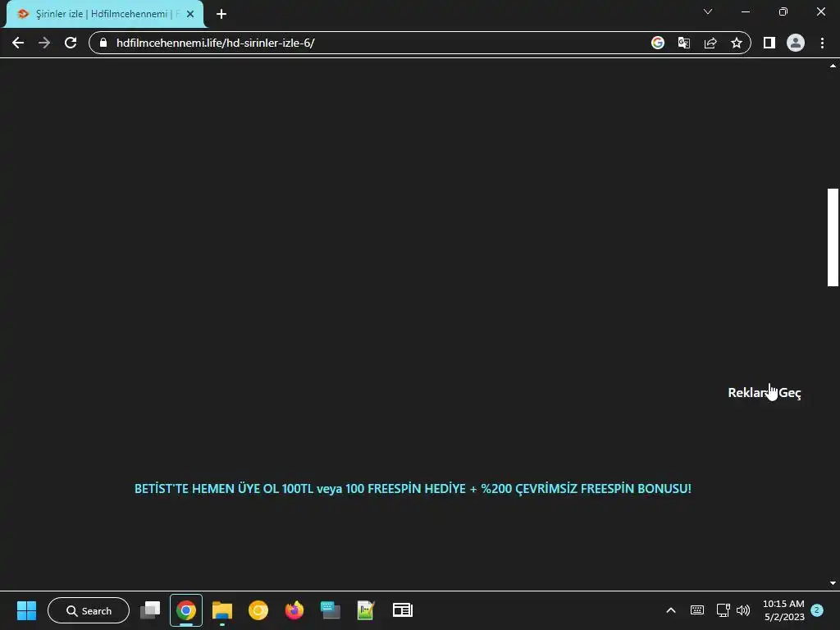Screen dimensions: 840x630
Task: Open the notification badge showing 2
Action: click(x=817, y=610)
